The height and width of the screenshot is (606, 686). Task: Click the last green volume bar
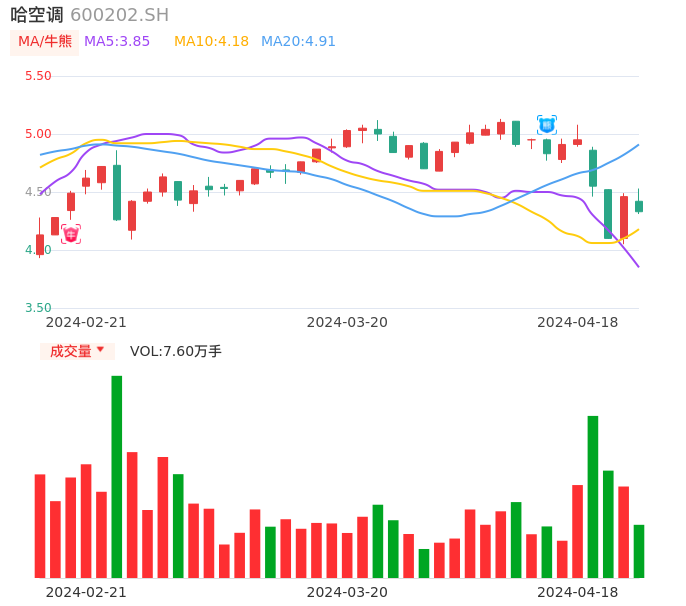[x=639, y=551]
